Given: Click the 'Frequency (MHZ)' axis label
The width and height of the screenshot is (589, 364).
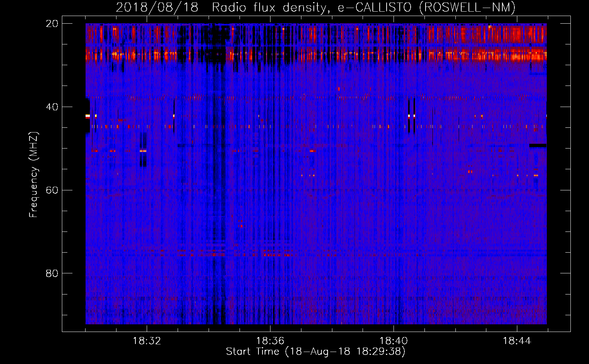Looking at the screenshot, I should coord(33,175).
